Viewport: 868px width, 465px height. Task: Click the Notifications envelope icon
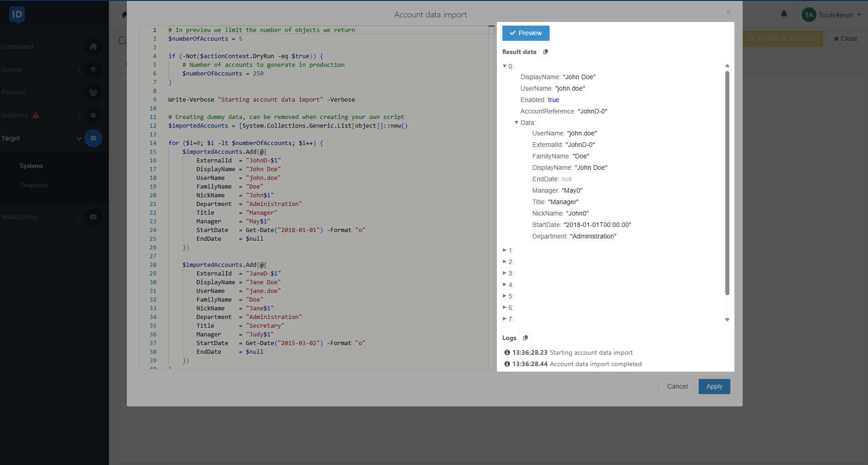tap(93, 217)
